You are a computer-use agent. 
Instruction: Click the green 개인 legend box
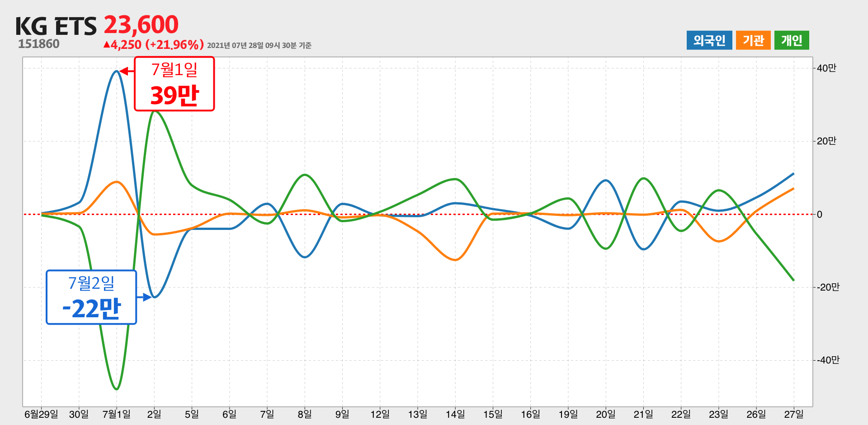(x=792, y=40)
